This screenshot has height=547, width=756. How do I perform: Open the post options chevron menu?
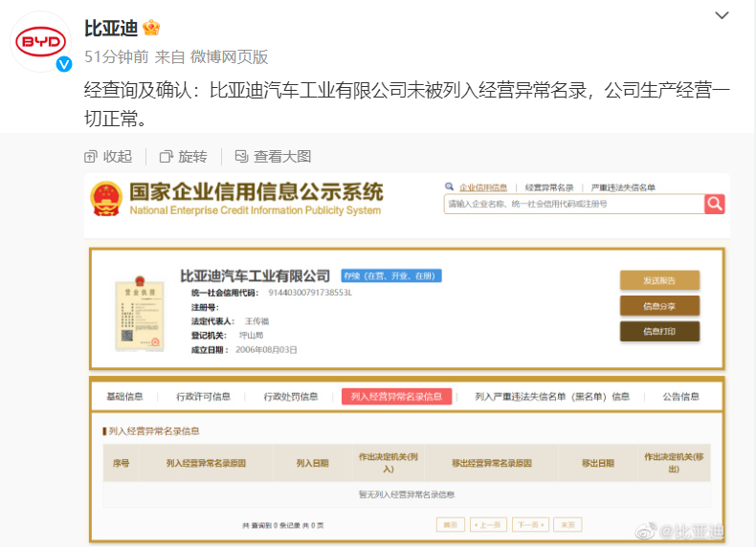click(x=722, y=15)
